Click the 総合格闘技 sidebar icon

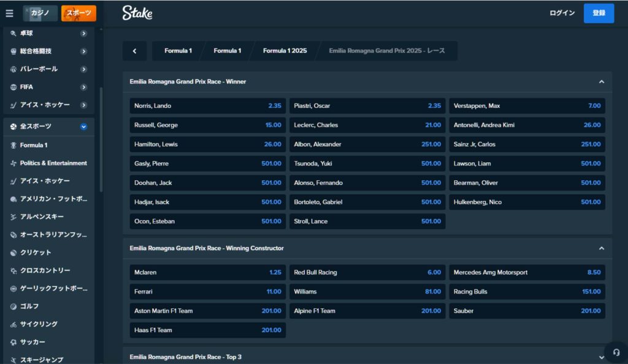[x=13, y=51]
